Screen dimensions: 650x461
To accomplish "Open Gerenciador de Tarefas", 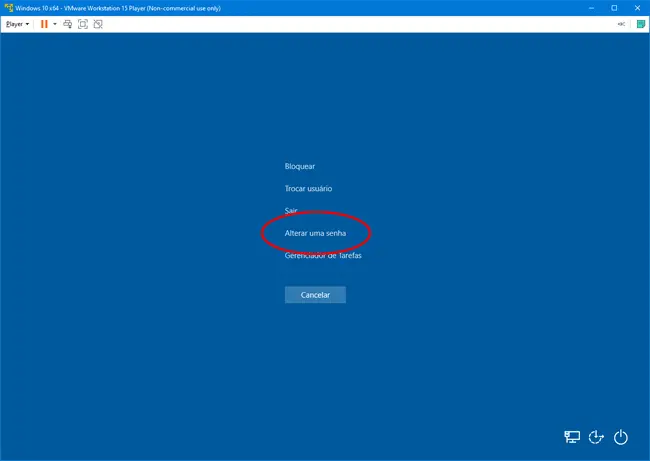I will click(x=323, y=255).
